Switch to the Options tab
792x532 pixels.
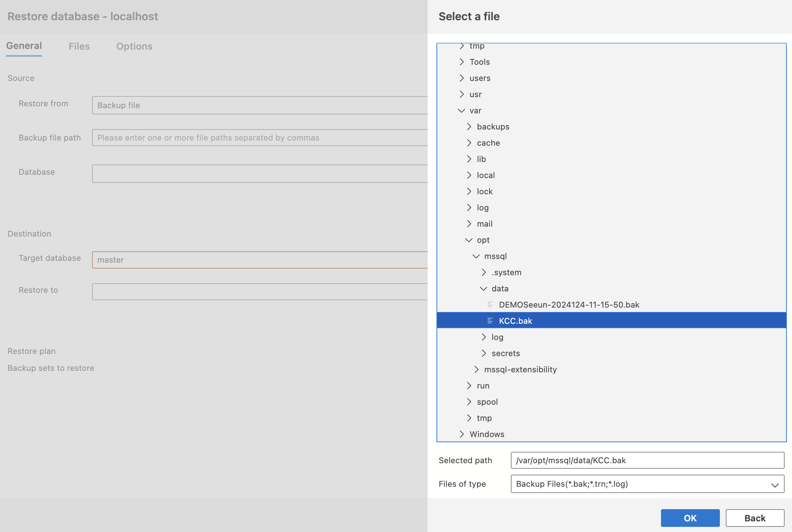[x=134, y=46]
